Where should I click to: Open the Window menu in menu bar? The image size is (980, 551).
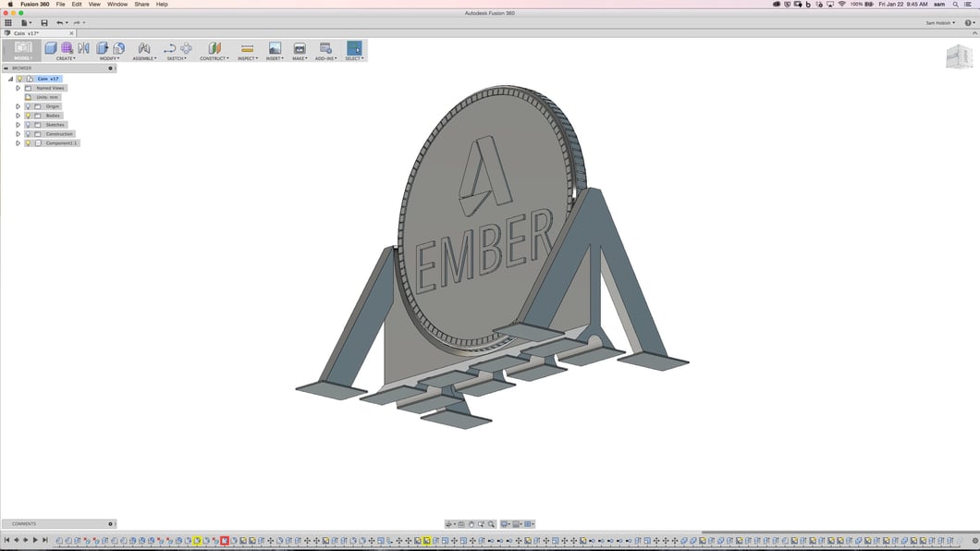pos(117,4)
